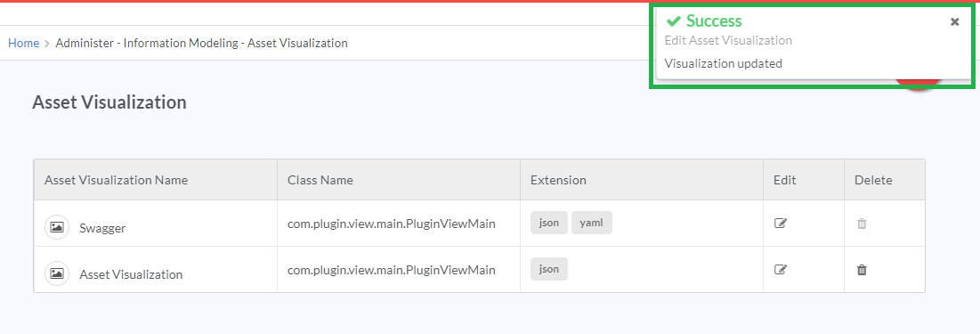Click the Asset Visualization Name column header
The image size is (980, 334).
(x=117, y=180)
